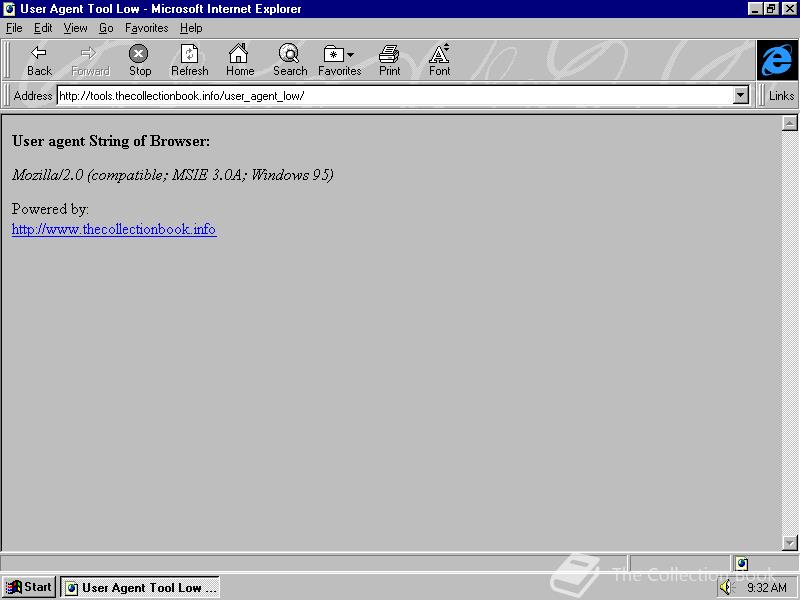Open the Search toolbar button
Image resolution: width=800 pixels, height=600 pixels.
290,60
